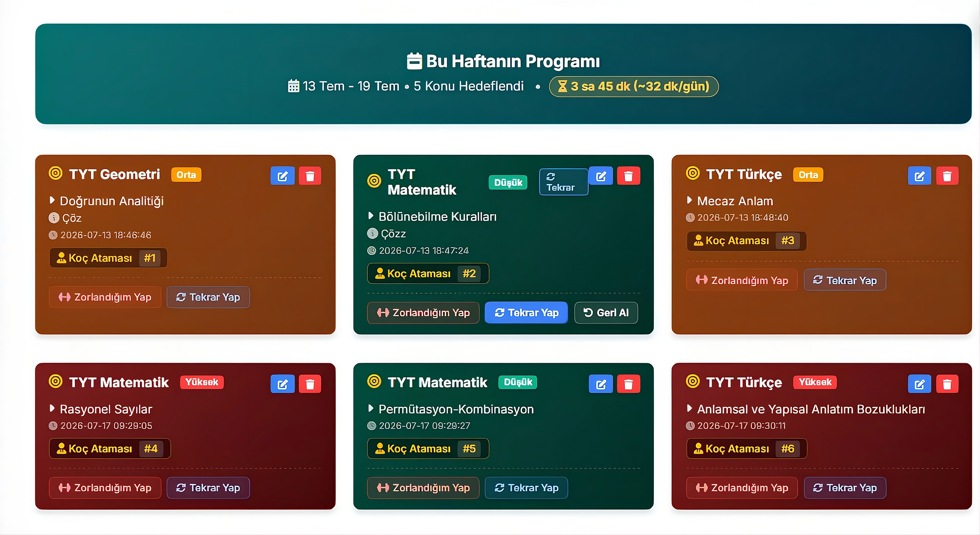The width and height of the screenshot is (980, 535).
Task: Delete the Anlamsal ve Yapısal Anlatım Bozuklukları card
Action: tap(947, 384)
